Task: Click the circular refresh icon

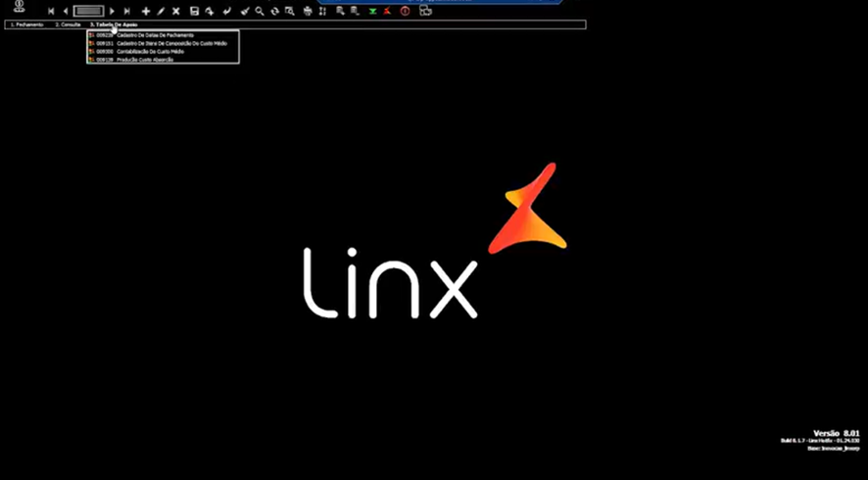Action: [x=274, y=11]
